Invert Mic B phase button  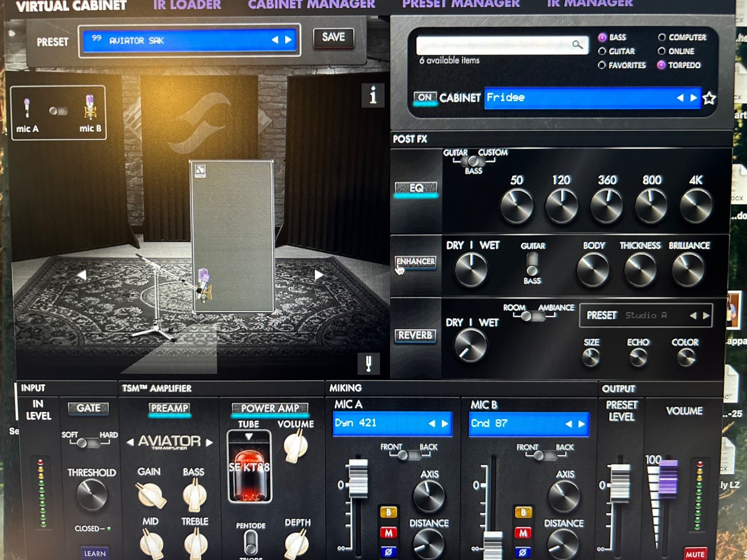523,552
